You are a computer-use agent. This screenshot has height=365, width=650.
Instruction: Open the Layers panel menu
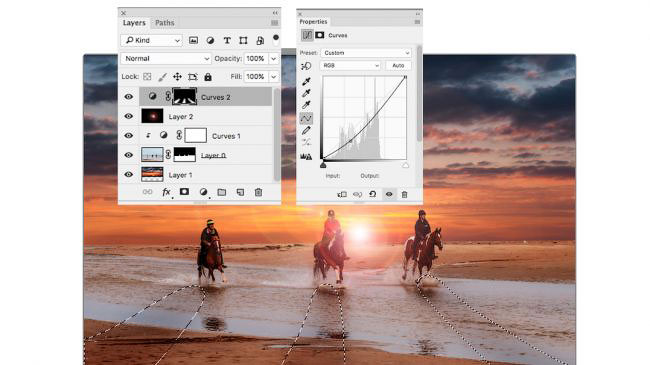(x=274, y=23)
